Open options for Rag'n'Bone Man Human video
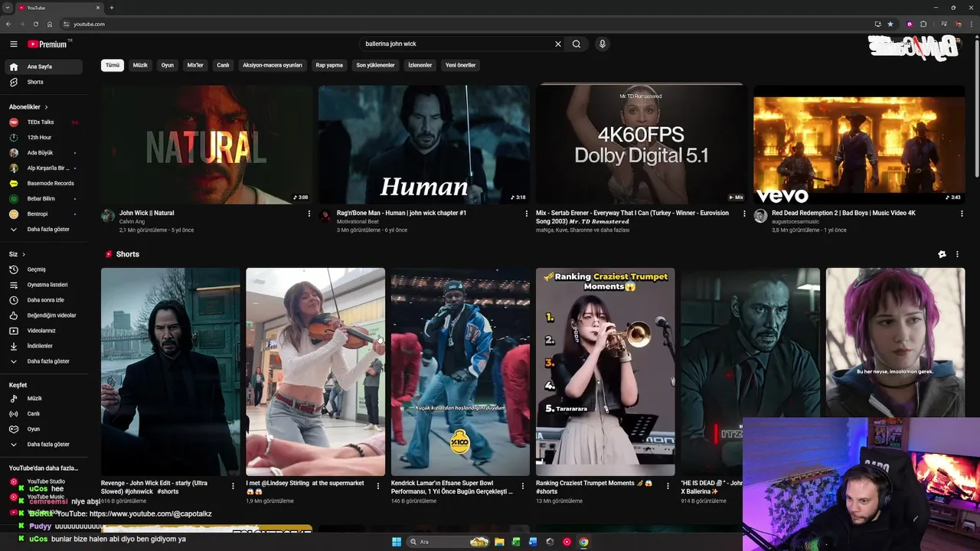Screen dimensions: 980x551 coord(527,214)
